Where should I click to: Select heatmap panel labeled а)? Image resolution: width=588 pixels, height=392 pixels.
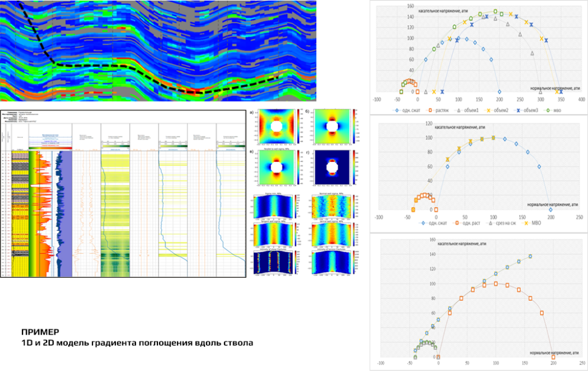tap(276, 125)
